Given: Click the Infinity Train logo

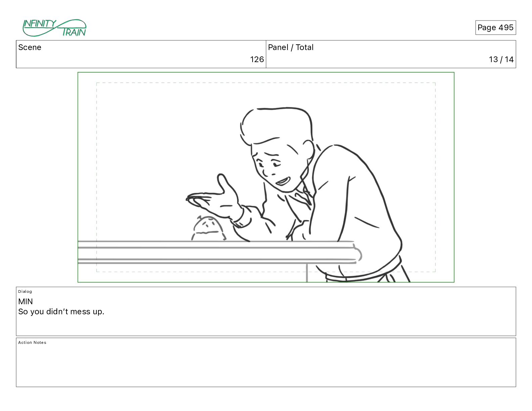Looking at the screenshot, I should pyautogui.click(x=54, y=28).
